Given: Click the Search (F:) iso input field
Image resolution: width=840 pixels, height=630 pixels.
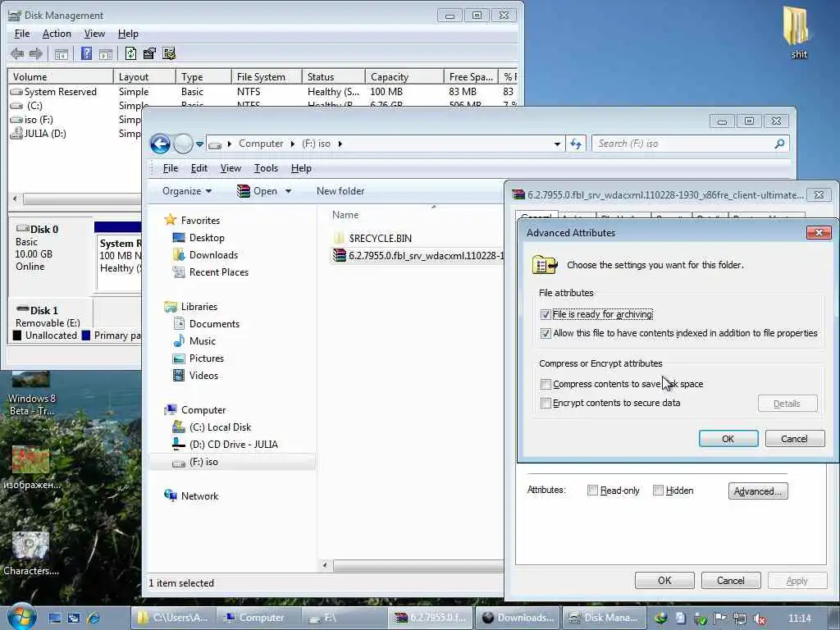Looking at the screenshot, I should pyautogui.click(x=683, y=144).
